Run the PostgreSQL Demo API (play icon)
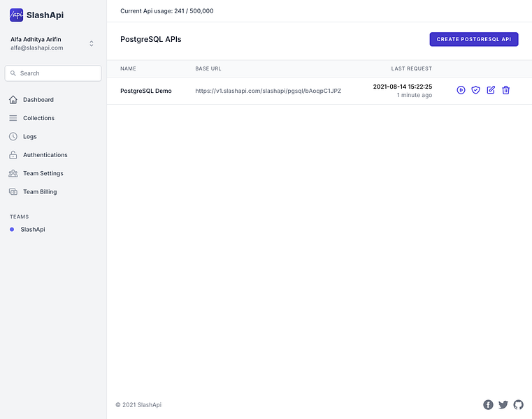 pos(461,90)
